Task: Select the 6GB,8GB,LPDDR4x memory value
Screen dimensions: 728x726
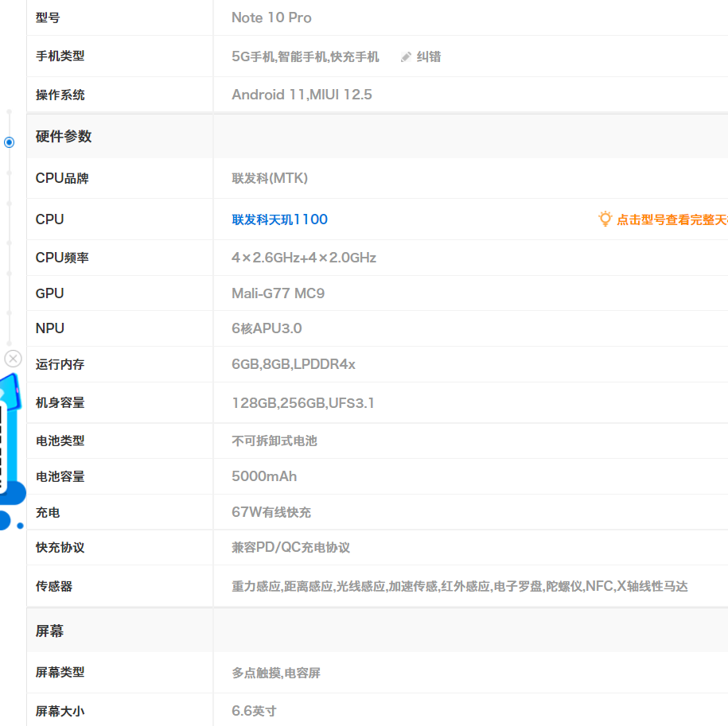Action: pyautogui.click(x=294, y=364)
